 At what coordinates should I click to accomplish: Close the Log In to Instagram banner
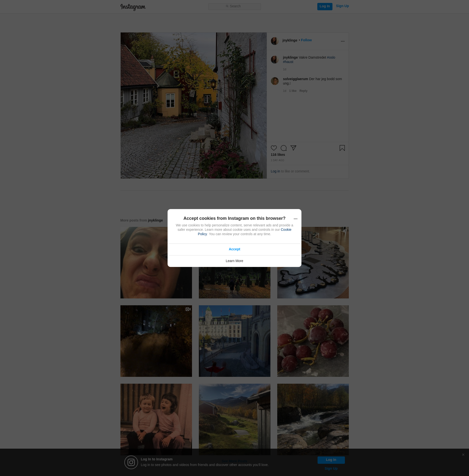[463, 455]
